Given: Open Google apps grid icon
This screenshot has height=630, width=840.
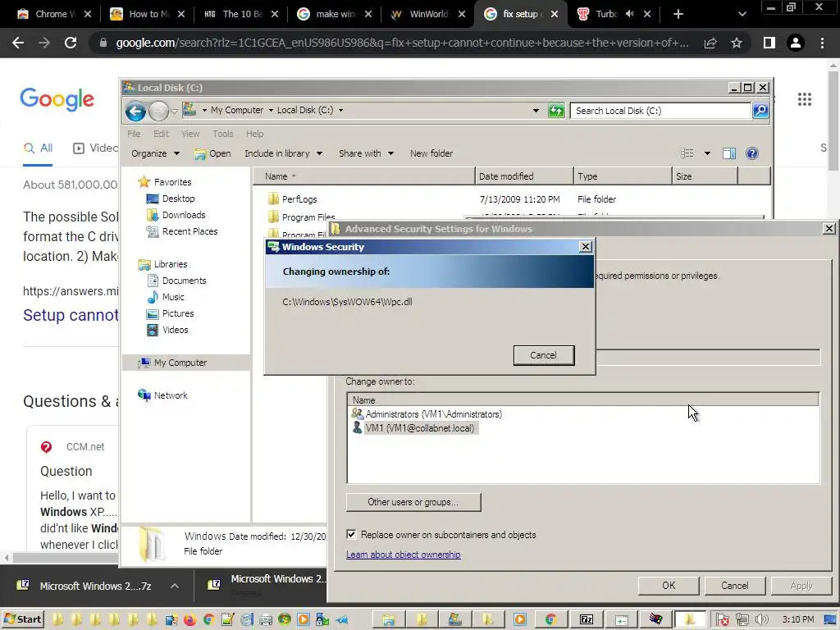Looking at the screenshot, I should pyautogui.click(x=804, y=99).
